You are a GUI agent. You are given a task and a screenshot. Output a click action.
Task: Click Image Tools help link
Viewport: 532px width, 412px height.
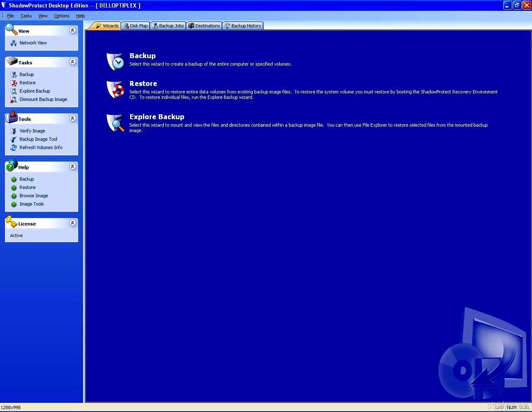pyautogui.click(x=32, y=204)
